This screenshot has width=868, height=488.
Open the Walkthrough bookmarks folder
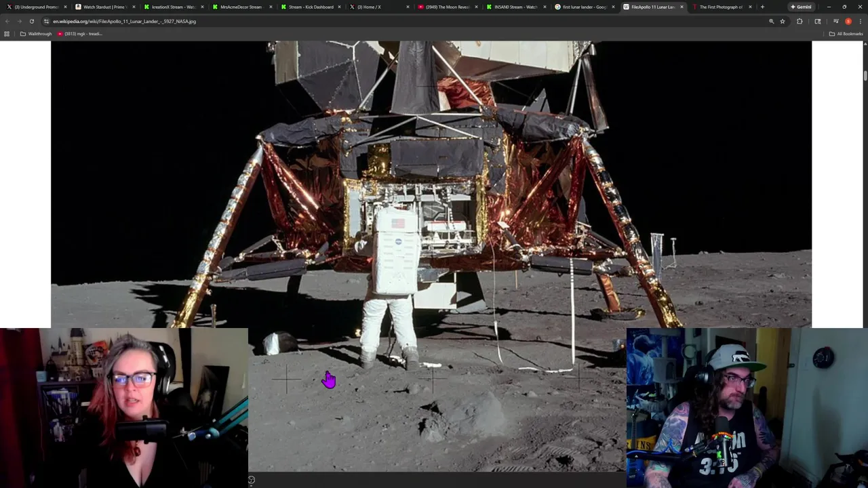tap(36, 34)
